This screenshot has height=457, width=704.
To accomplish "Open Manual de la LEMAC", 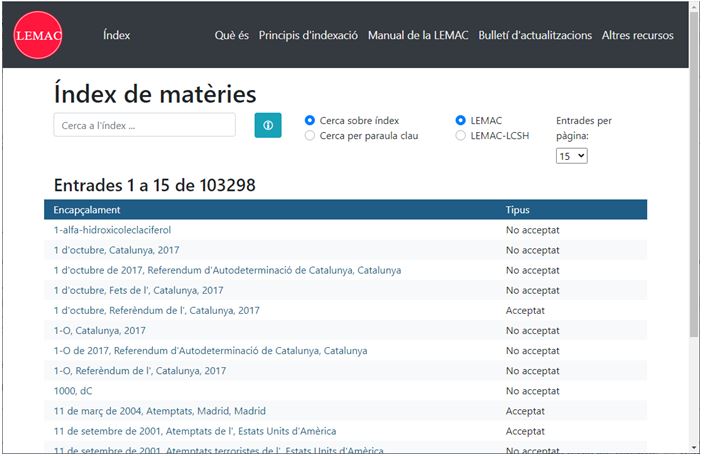I will click(418, 35).
